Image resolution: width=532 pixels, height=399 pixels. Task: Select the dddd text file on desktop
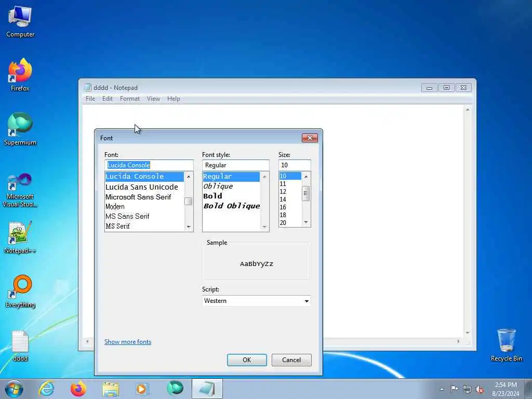click(x=20, y=345)
